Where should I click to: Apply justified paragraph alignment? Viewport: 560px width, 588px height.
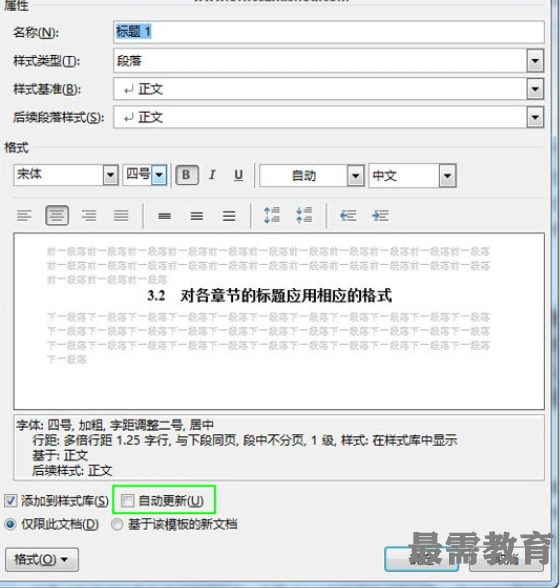(x=121, y=216)
